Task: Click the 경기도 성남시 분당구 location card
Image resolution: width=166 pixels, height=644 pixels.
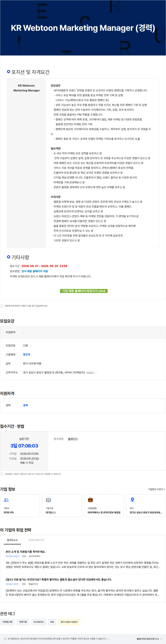Action: pos(146,506)
